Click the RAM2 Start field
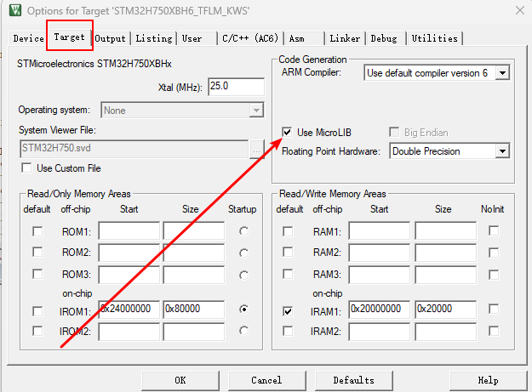This screenshot has height=392, width=532. (379, 253)
